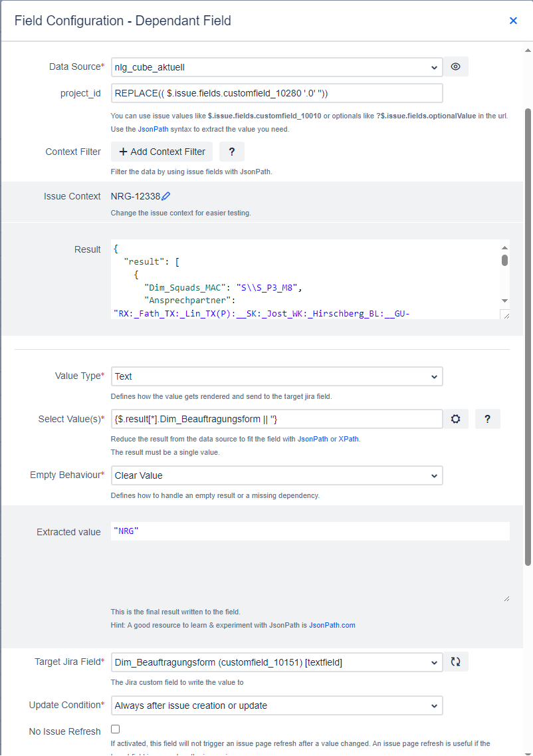The width and height of the screenshot is (533, 756).
Task: Preview data source with eye icon
Action: pos(455,66)
